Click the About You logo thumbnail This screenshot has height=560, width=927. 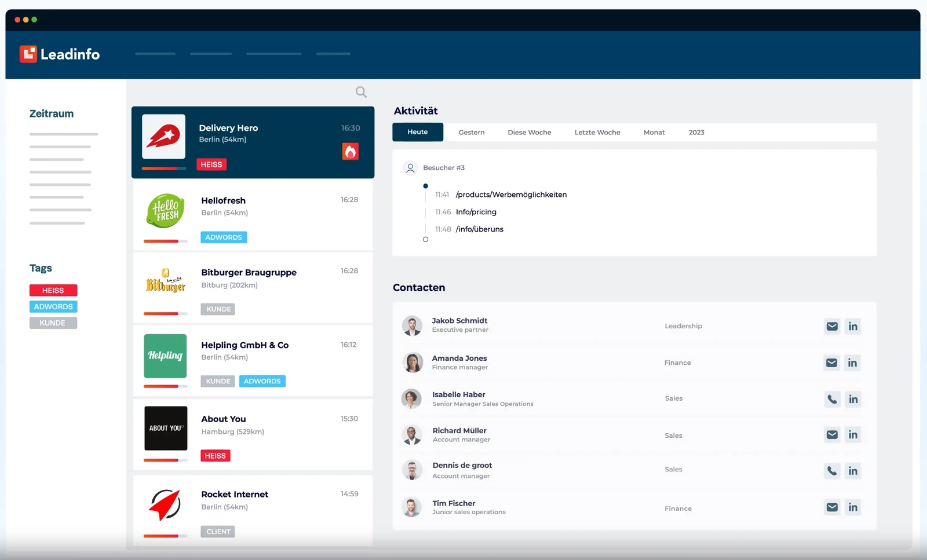click(166, 428)
